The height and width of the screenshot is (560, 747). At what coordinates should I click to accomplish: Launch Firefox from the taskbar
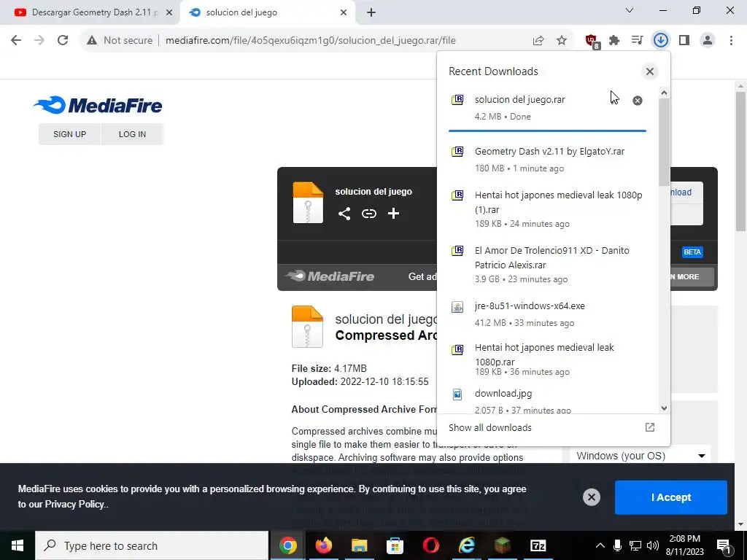(x=323, y=545)
